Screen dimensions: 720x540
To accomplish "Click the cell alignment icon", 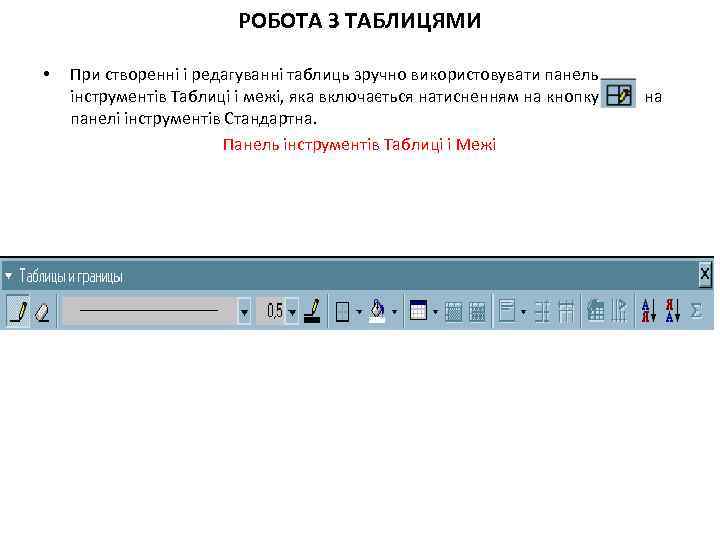I will 507,310.
